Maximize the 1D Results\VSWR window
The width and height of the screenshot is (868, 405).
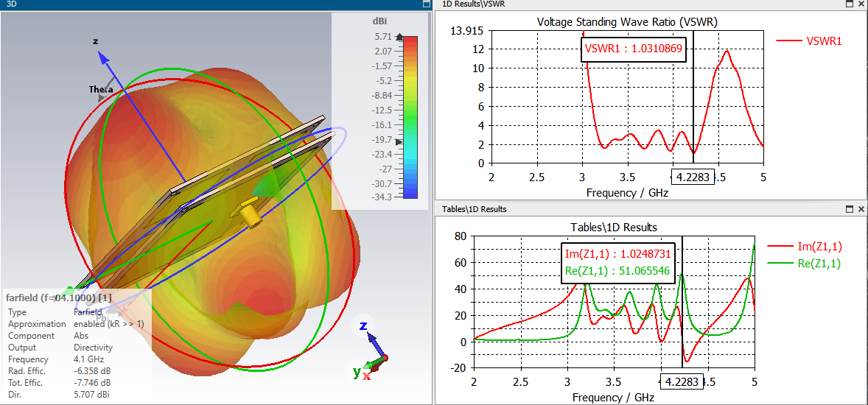click(x=850, y=4)
